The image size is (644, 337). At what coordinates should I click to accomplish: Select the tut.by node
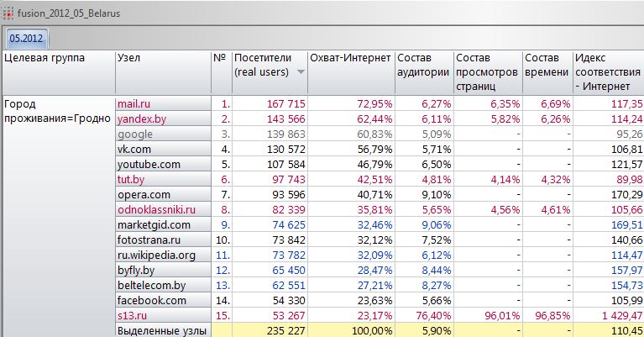tap(131, 180)
